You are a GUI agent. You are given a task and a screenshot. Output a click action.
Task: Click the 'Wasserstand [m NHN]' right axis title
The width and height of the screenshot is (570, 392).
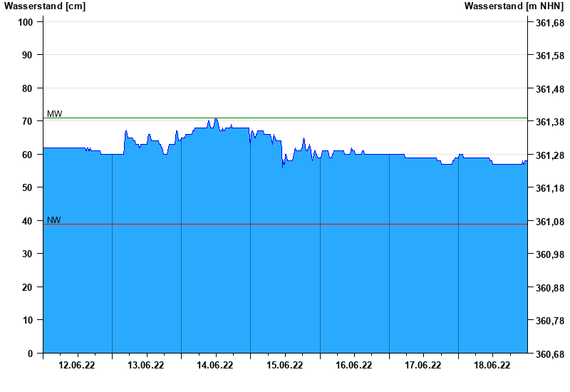point(514,6)
